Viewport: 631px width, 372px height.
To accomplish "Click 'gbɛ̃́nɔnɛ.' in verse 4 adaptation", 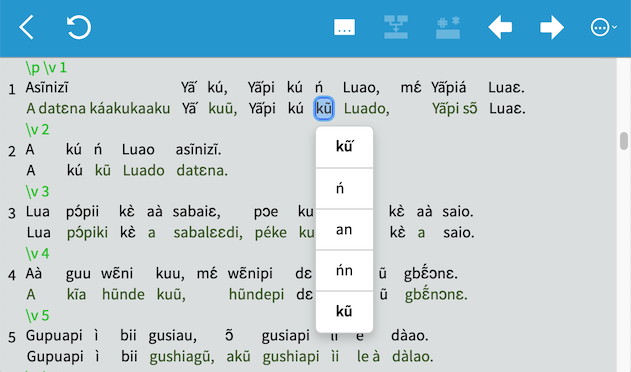I will click(436, 294).
